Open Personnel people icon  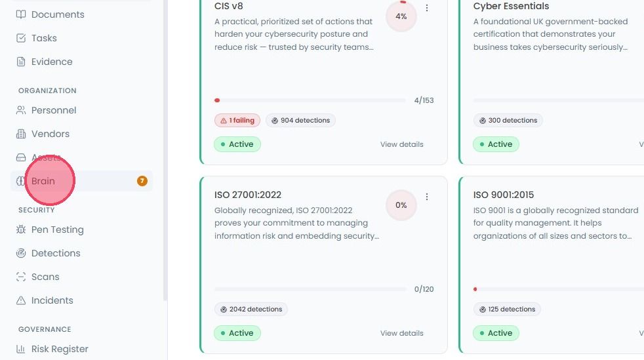(20, 110)
